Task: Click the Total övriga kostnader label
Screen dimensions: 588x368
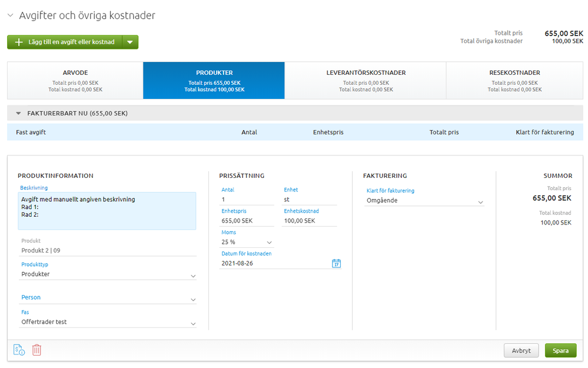Action: (491, 41)
